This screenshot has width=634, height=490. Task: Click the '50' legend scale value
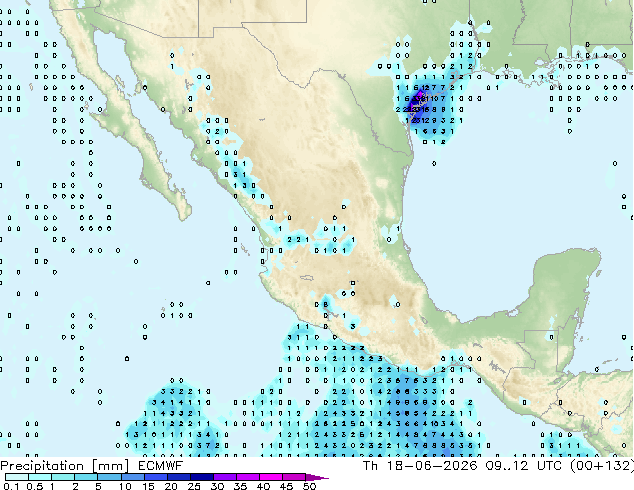[310, 486]
